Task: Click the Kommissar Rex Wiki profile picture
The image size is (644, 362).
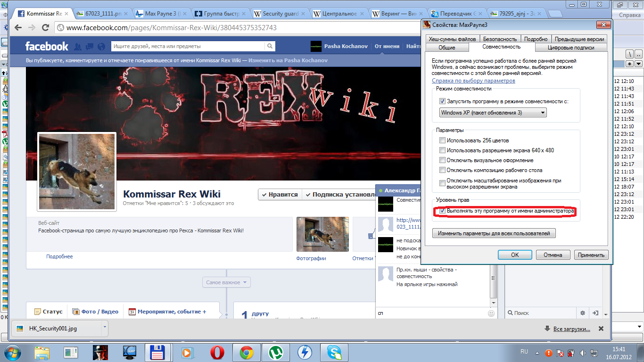Action: [x=76, y=172]
